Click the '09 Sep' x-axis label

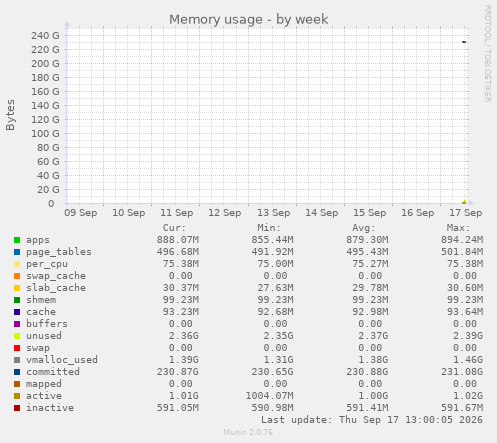pyautogui.click(x=81, y=213)
